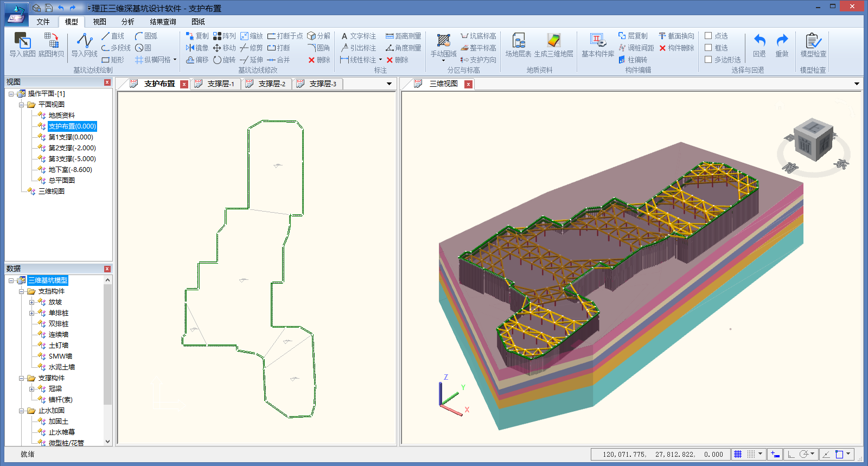The width and height of the screenshot is (868, 466).
Task: Select the 导入网线 import gridline tool
Action: 84,42
